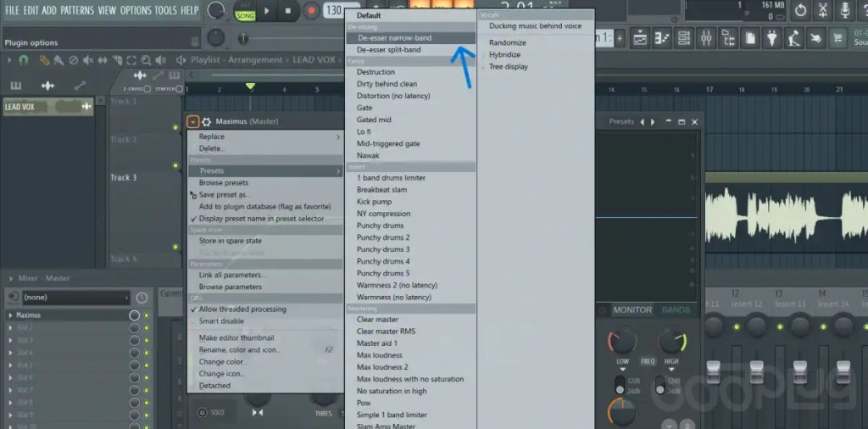Open the content library cart icon
The height and width of the screenshot is (429, 868).
point(839,38)
